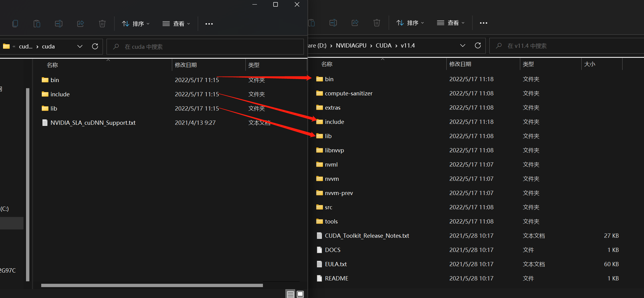Select lib folder in v11.4 window
Viewport: 644px width, 298px height.
coord(328,136)
